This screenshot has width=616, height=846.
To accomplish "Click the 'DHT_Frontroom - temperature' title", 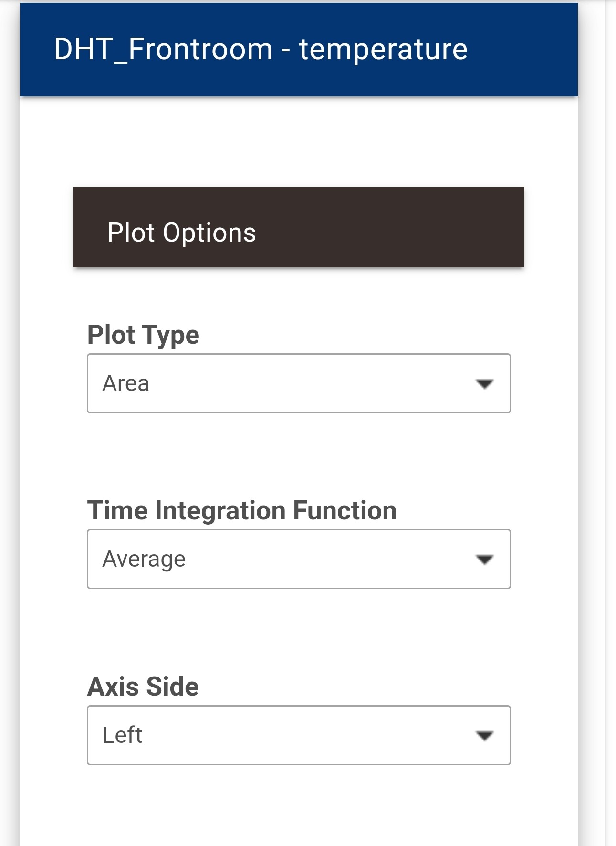I will [x=261, y=49].
